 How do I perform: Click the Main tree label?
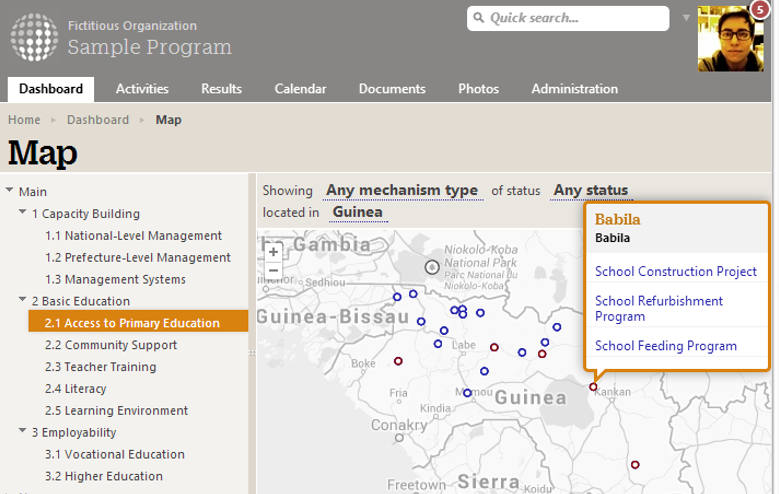(x=33, y=192)
